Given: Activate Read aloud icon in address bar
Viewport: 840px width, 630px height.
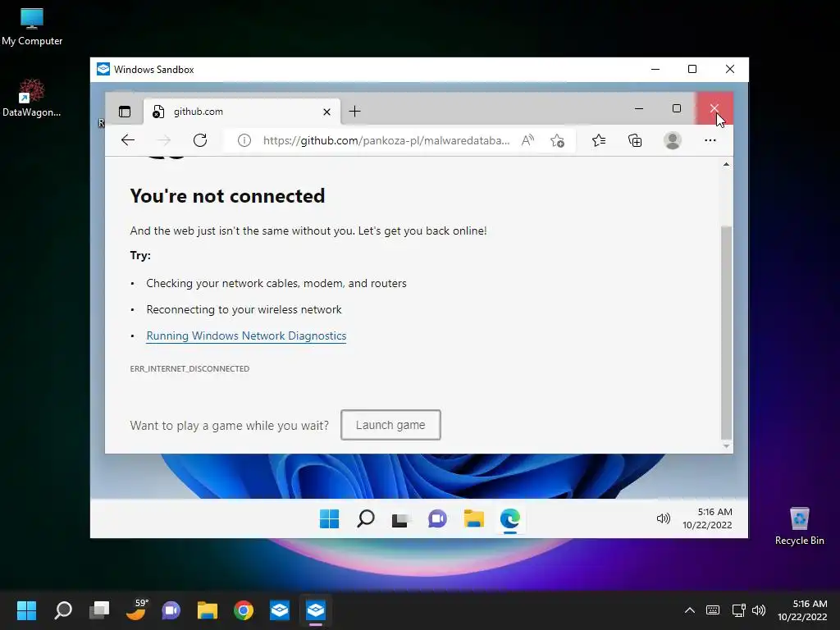Looking at the screenshot, I should tap(527, 140).
